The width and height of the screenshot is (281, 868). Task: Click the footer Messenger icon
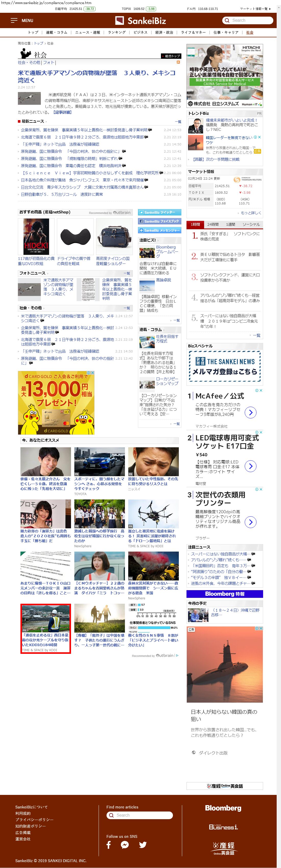[125, 845]
